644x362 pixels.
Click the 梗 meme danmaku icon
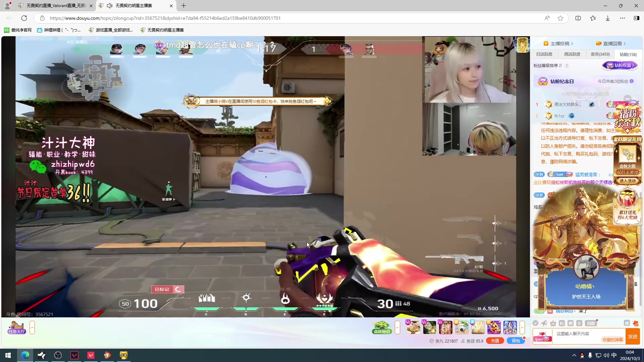coord(571,323)
